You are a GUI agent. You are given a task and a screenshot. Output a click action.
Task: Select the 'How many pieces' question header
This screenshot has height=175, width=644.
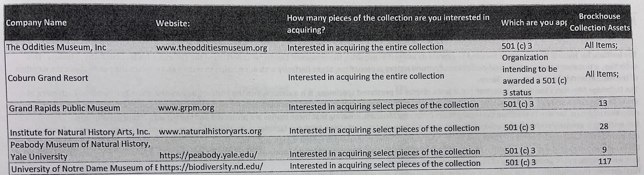[388, 24]
